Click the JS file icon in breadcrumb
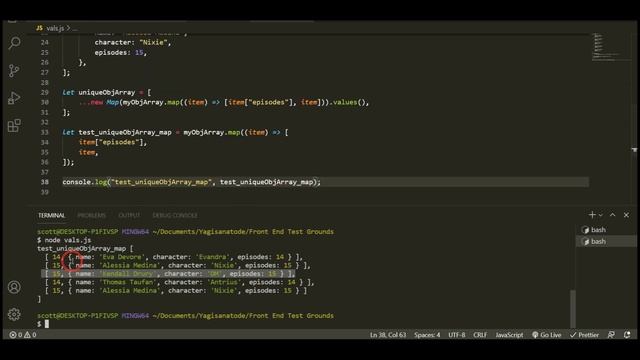Image resolution: width=640 pixels, height=360 pixels. (39, 28)
